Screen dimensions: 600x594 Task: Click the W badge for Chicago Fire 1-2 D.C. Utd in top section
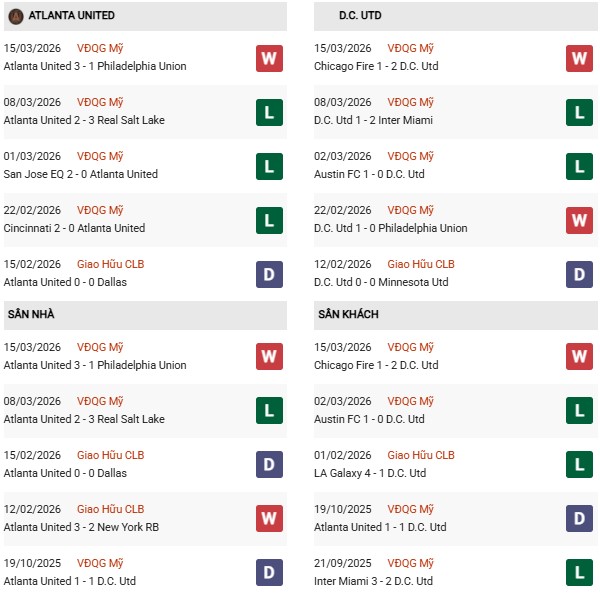coord(579,58)
